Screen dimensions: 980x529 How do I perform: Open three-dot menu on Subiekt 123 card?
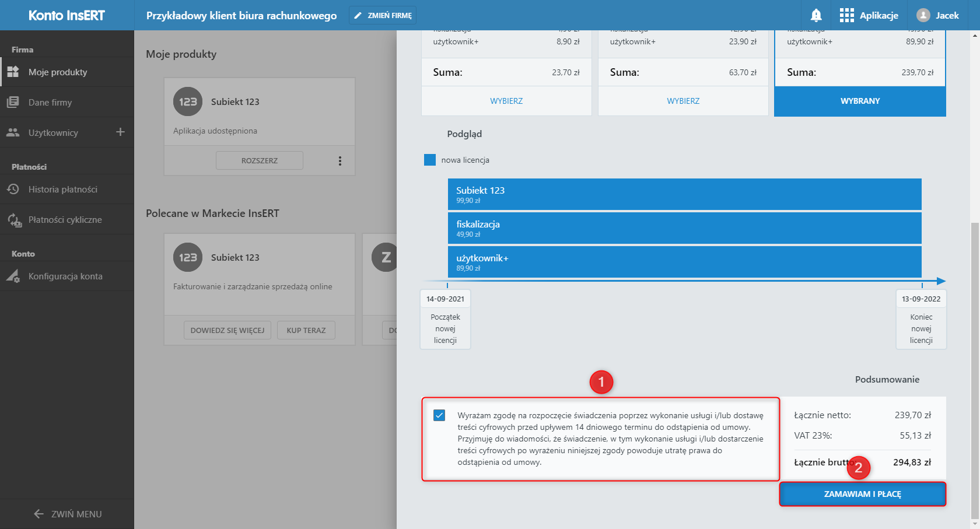339,160
